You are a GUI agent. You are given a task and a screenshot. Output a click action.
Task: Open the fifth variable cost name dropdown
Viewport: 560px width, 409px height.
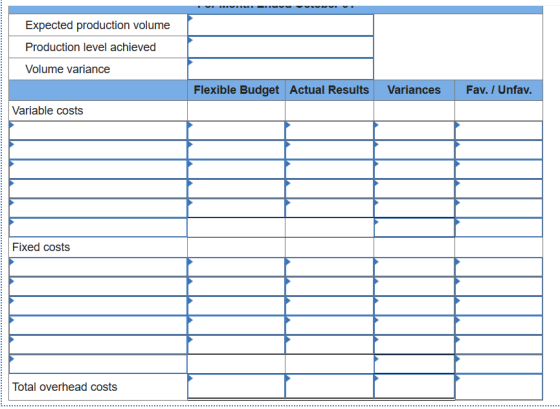(98, 208)
